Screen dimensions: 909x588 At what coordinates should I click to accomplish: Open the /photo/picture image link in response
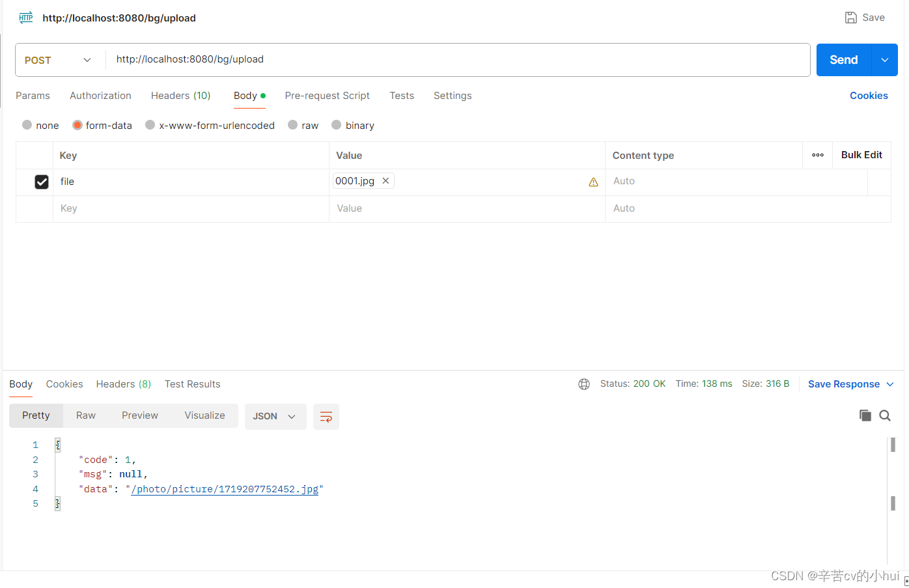point(226,489)
